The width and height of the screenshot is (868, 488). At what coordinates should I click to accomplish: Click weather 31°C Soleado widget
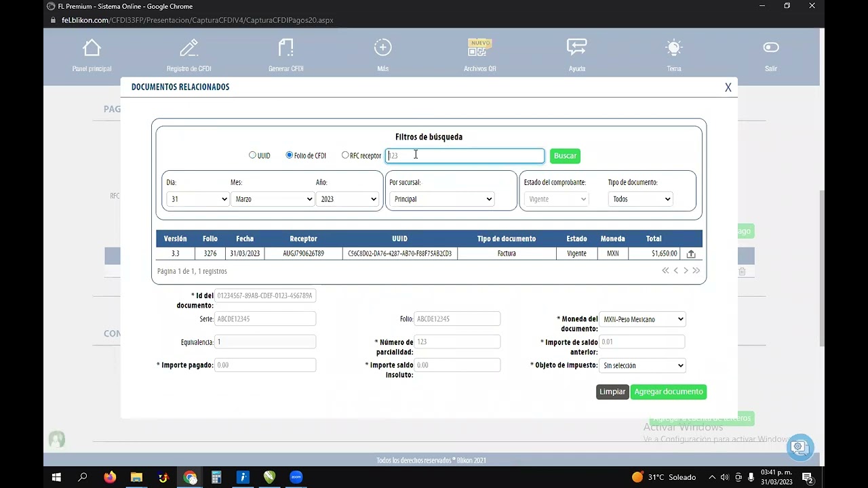pos(665,477)
